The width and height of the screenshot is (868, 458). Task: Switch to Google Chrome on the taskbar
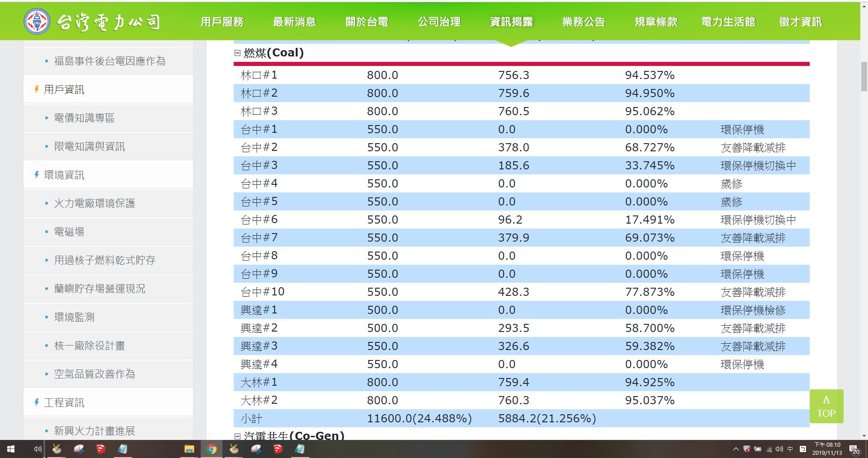[211, 449]
